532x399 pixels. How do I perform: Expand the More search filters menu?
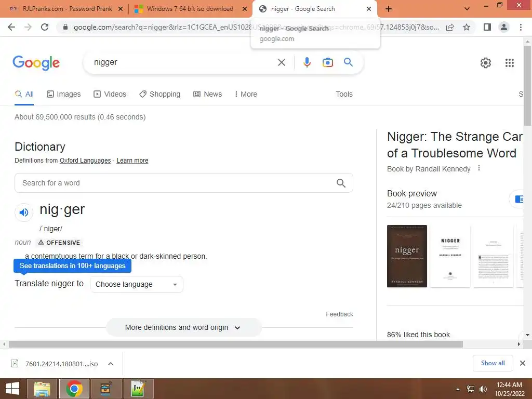coord(246,94)
